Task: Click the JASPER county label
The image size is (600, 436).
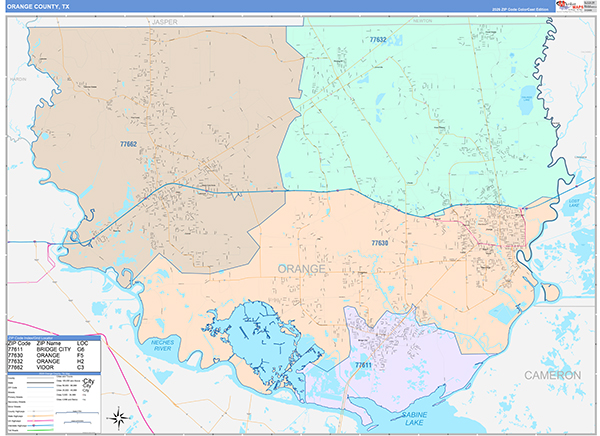Action: [x=165, y=22]
